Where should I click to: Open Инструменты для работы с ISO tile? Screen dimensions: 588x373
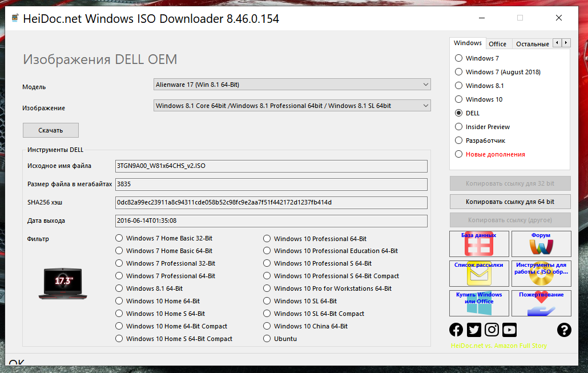click(541, 274)
